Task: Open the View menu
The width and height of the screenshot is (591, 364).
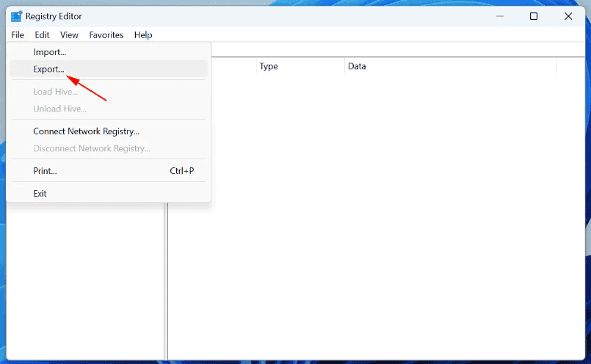Action: coord(69,35)
